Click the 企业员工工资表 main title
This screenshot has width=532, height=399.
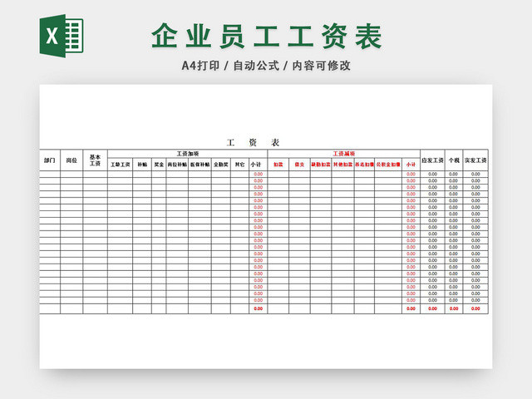[x=267, y=37]
